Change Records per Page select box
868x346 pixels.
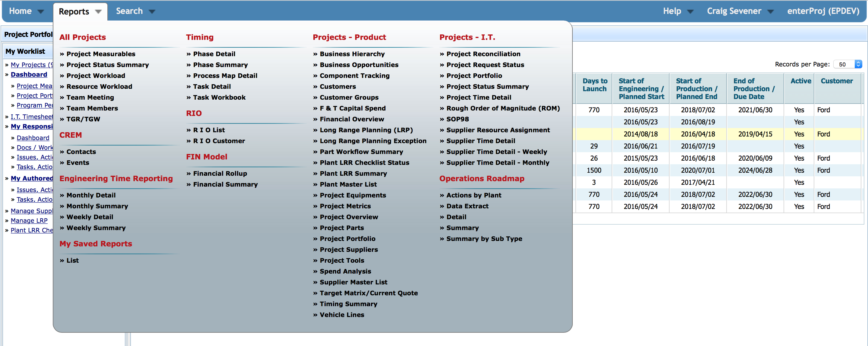847,64
